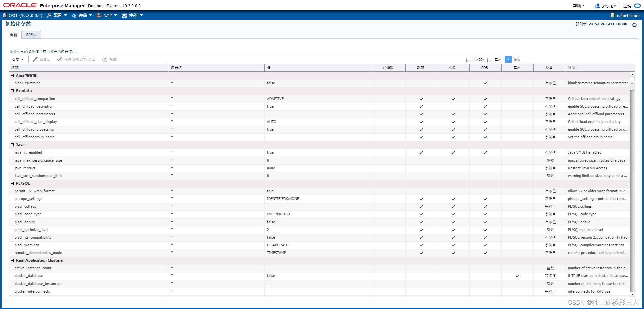Select the cluster_interconnects row name
Viewport: 644px width, 309px height.
[32, 292]
